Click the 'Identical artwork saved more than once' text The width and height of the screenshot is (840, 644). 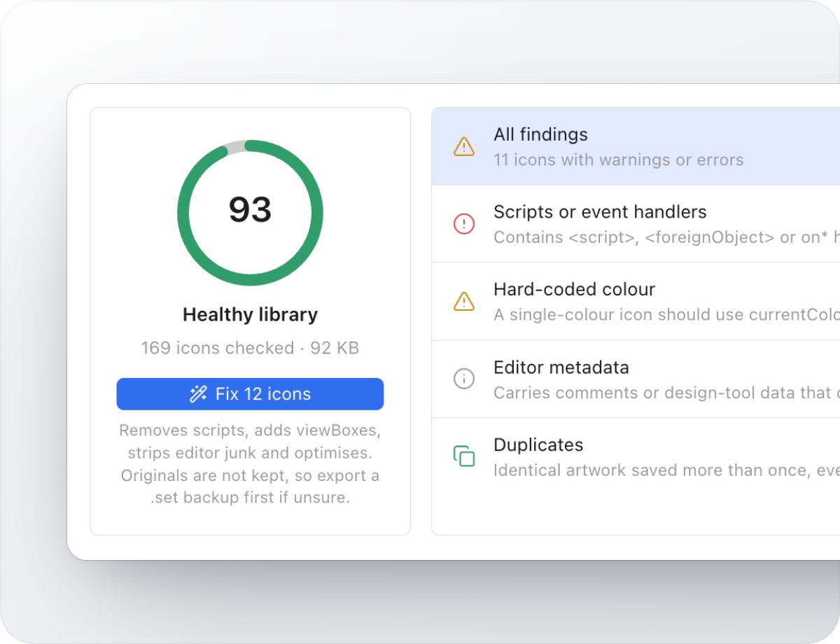point(666,470)
